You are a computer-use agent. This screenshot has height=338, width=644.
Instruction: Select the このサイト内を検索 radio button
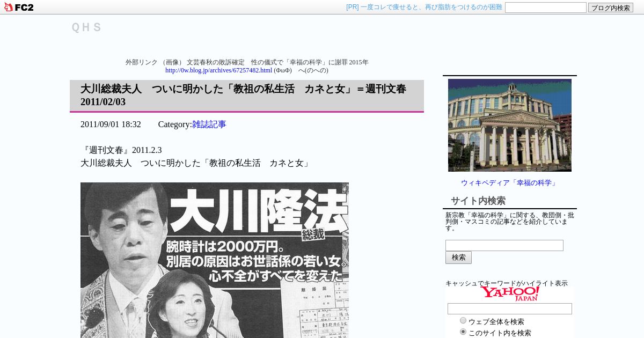pyautogui.click(x=463, y=332)
